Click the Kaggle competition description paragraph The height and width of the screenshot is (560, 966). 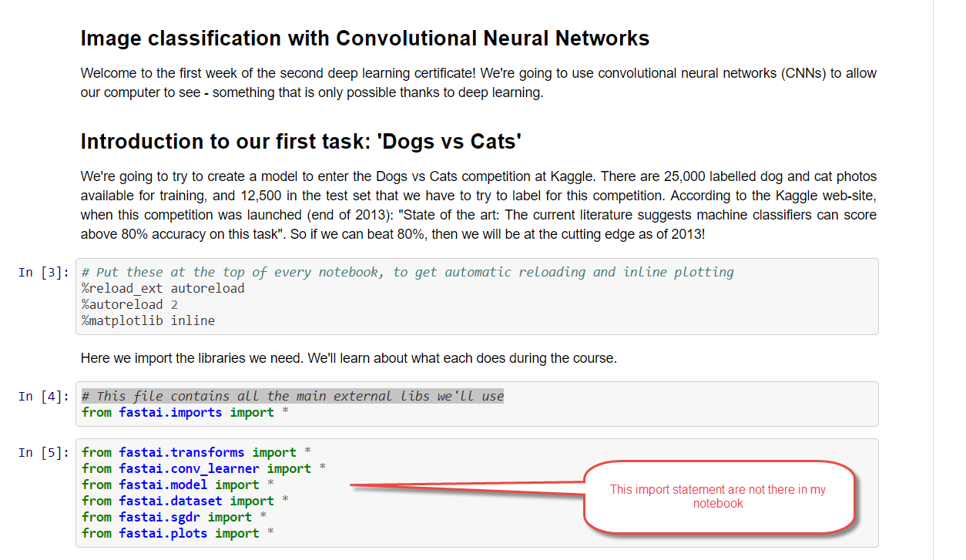point(478,205)
